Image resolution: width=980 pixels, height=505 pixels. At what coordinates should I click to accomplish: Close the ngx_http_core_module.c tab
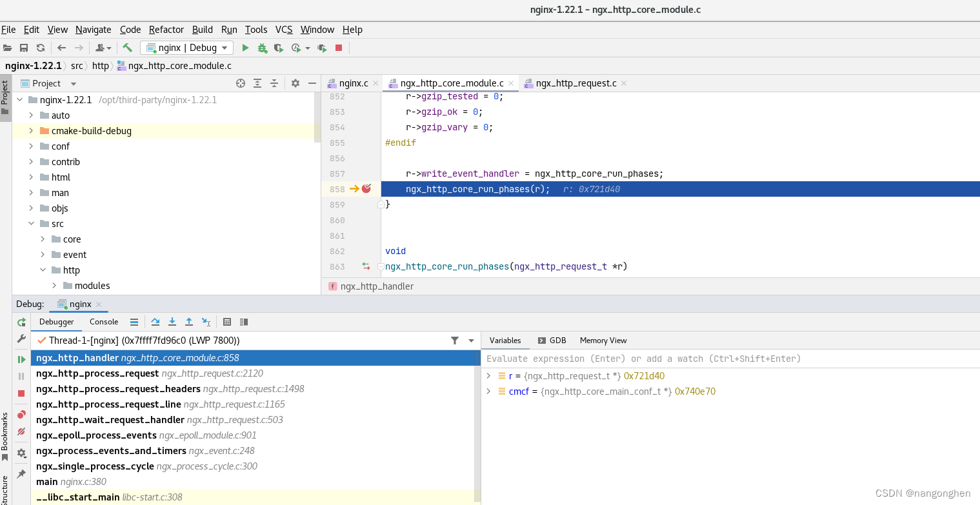click(511, 83)
